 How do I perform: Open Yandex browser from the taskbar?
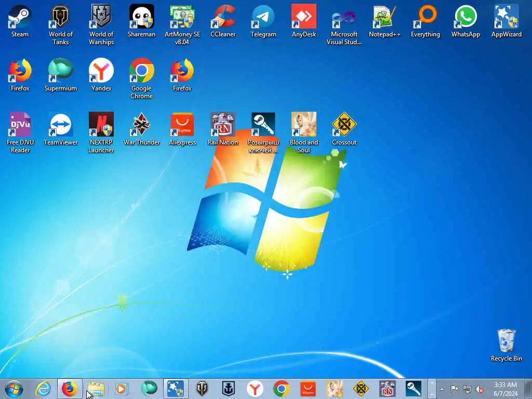pyautogui.click(x=255, y=389)
